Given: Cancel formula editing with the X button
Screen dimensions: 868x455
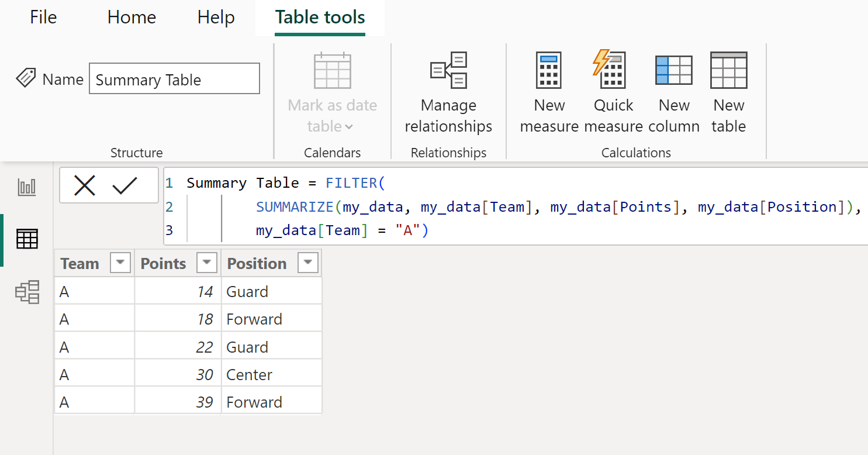Looking at the screenshot, I should coord(85,185).
